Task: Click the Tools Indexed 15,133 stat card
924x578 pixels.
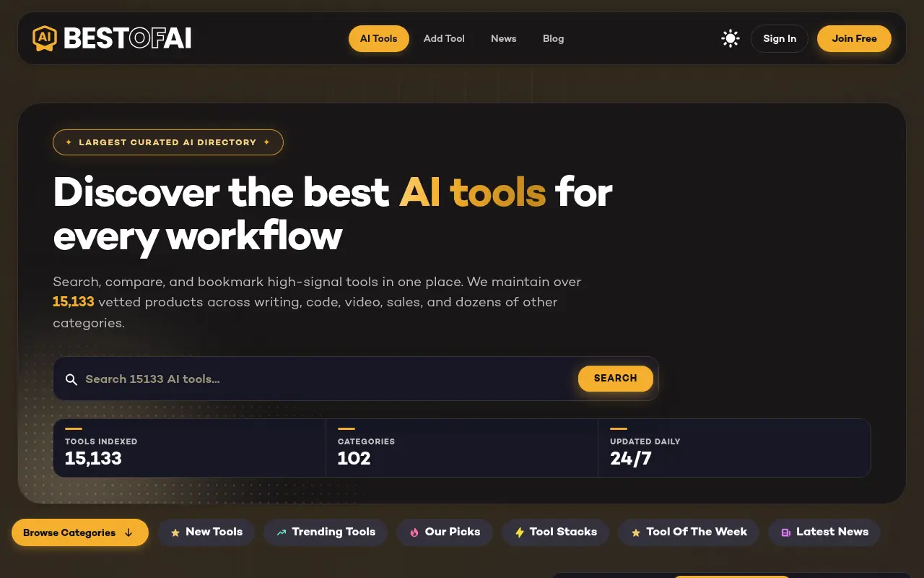Action: pyautogui.click(x=190, y=448)
